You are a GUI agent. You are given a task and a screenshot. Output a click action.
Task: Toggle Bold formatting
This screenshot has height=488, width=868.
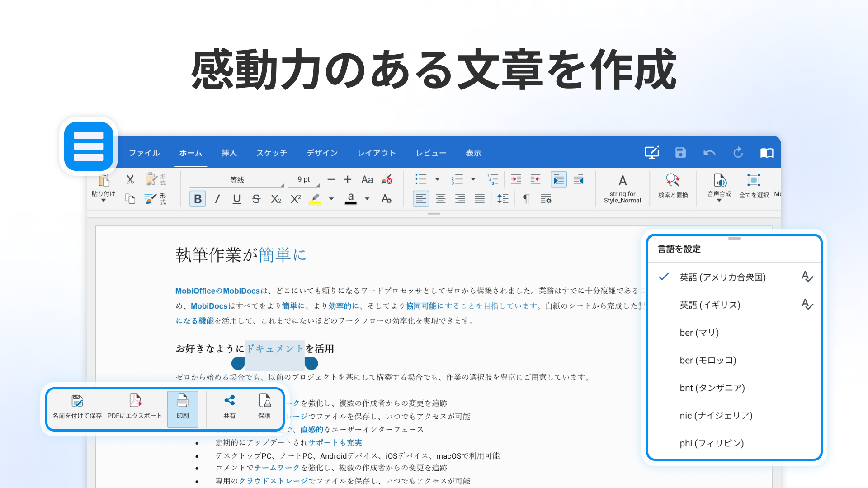coord(198,199)
